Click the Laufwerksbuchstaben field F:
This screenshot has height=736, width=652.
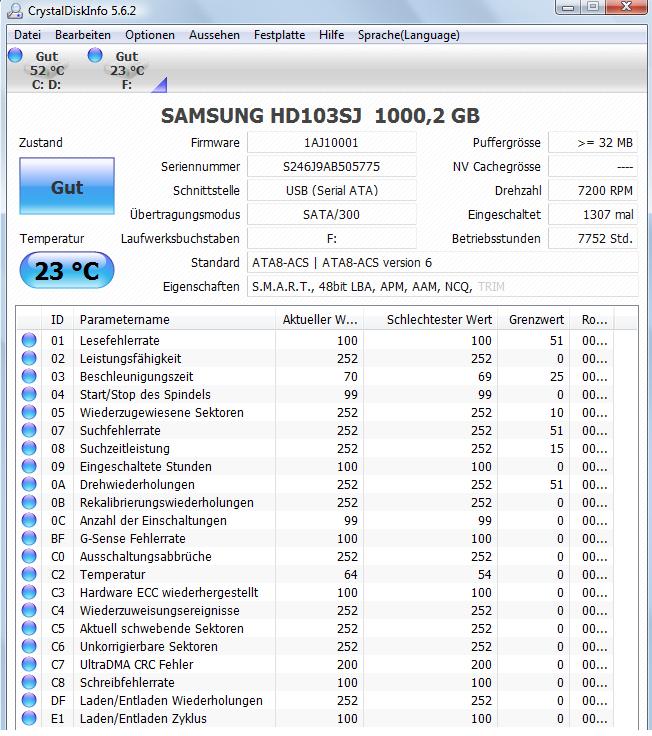coord(331,238)
